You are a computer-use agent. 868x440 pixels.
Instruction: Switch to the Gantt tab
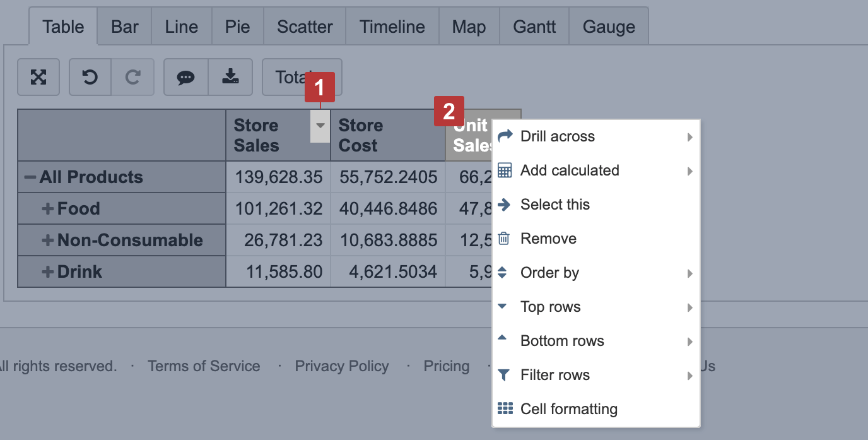(x=534, y=27)
